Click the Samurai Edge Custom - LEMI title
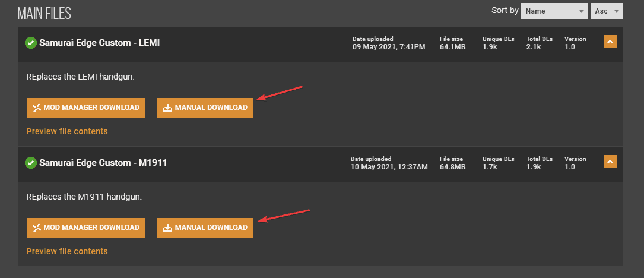This screenshot has height=278, width=644. 99,43
